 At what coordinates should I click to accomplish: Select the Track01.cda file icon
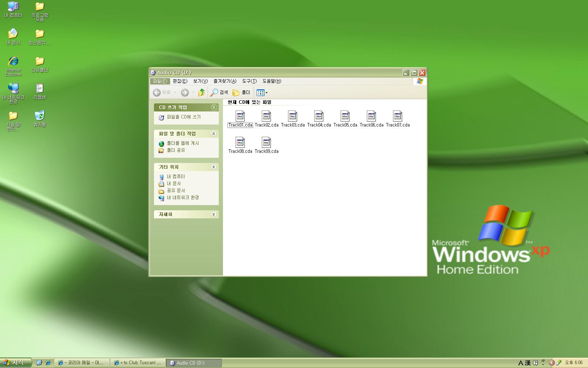click(240, 116)
